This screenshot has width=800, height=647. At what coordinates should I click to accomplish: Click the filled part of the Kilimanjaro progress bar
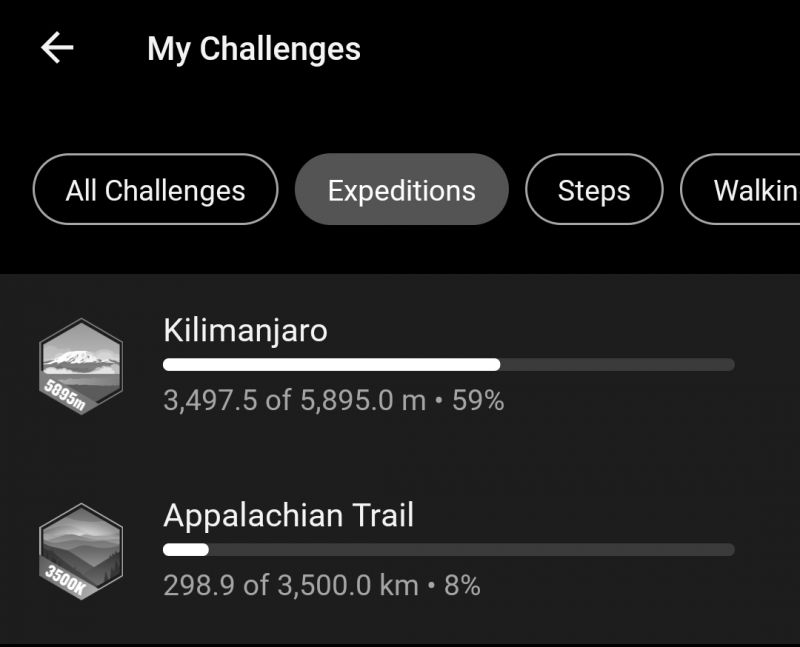click(332, 364)
